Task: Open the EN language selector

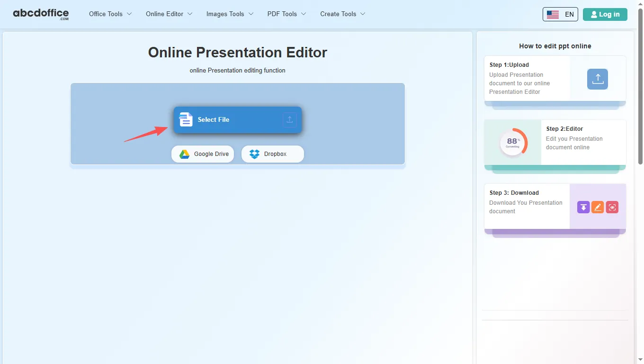Action: click(560, 15)
